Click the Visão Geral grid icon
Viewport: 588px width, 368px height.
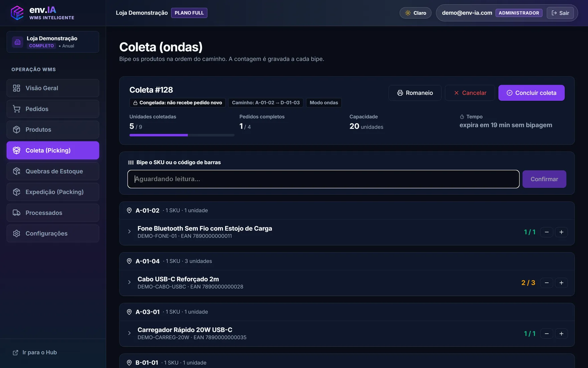[x=16, y=88]
